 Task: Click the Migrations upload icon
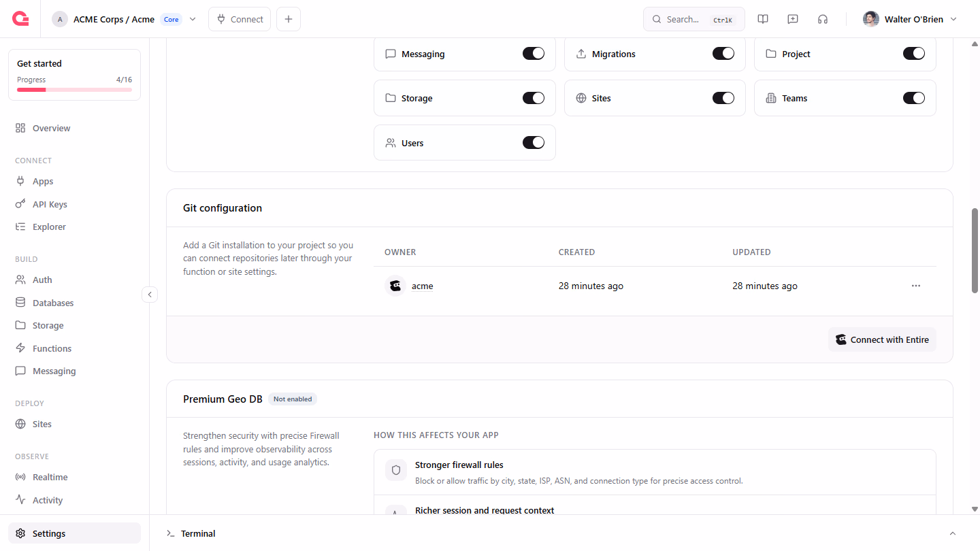point(581,54)
